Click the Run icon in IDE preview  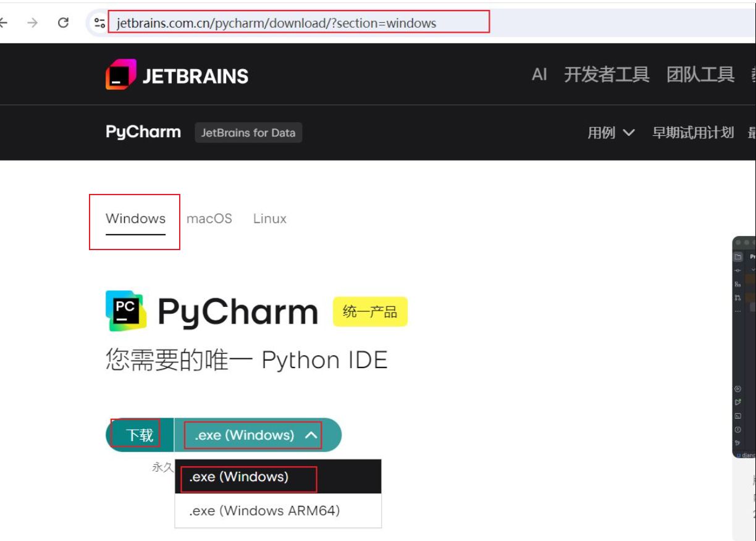[737, 402]
